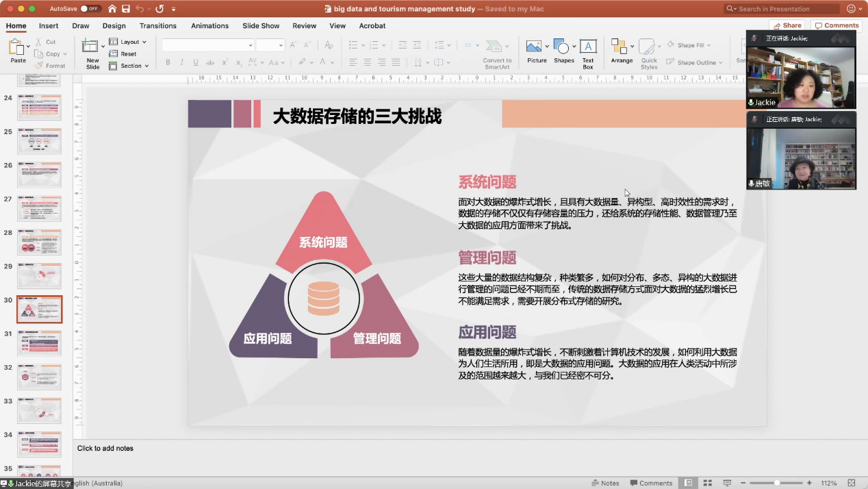Toggle Comments pane in status bar

[x=651, y=483]
